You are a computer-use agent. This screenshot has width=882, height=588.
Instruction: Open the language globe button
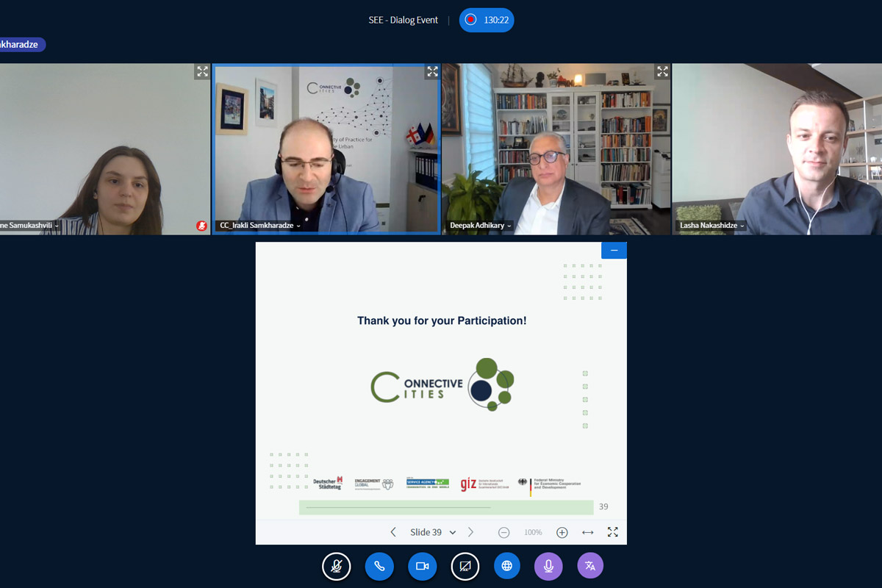(x=507, y=566)
